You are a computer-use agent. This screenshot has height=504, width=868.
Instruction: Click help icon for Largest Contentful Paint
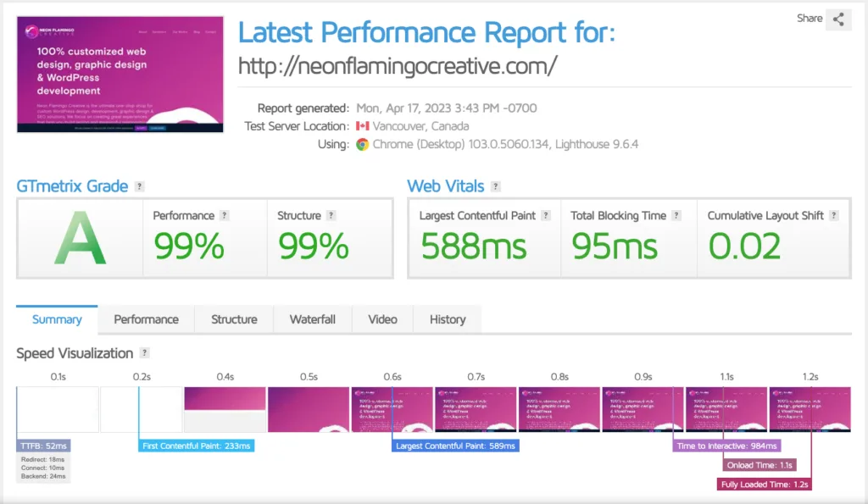pos(546,216)
